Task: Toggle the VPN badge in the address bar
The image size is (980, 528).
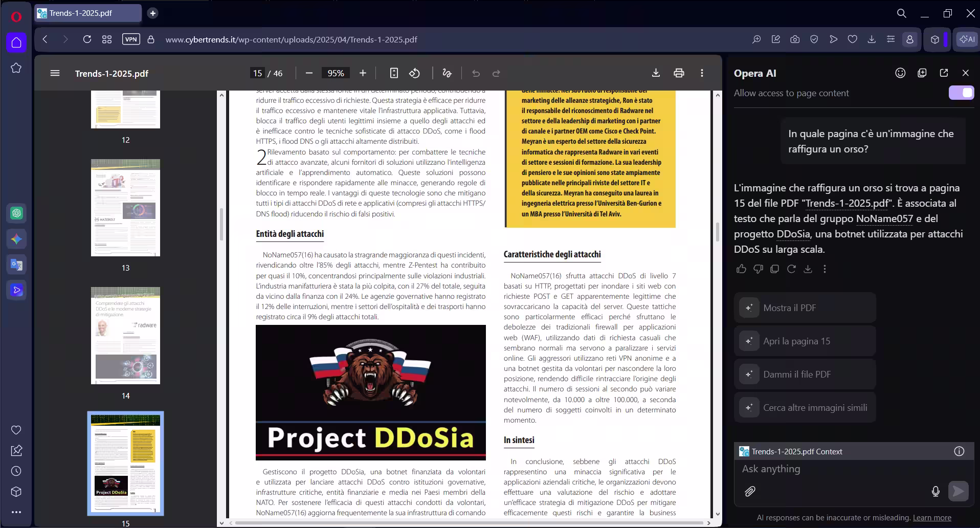Action: [131, 39]
